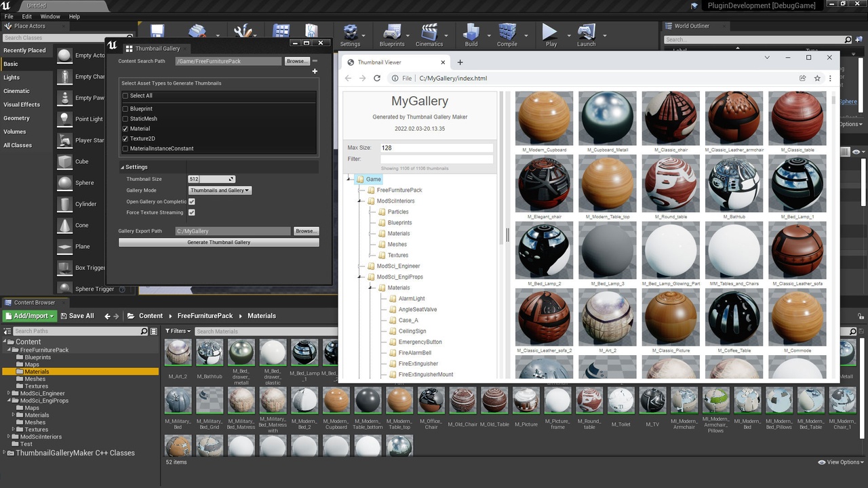Viewport: 868px width, 488px height.
Task: Enable the StaticMesh asset type checkbox
Action: [x=125, y=119]
